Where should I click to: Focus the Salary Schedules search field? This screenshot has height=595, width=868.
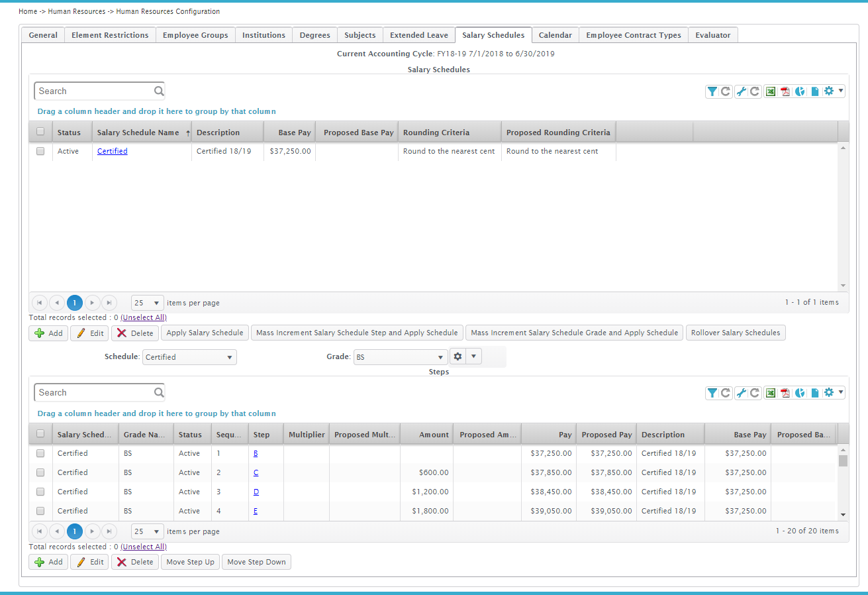point(94,91)
